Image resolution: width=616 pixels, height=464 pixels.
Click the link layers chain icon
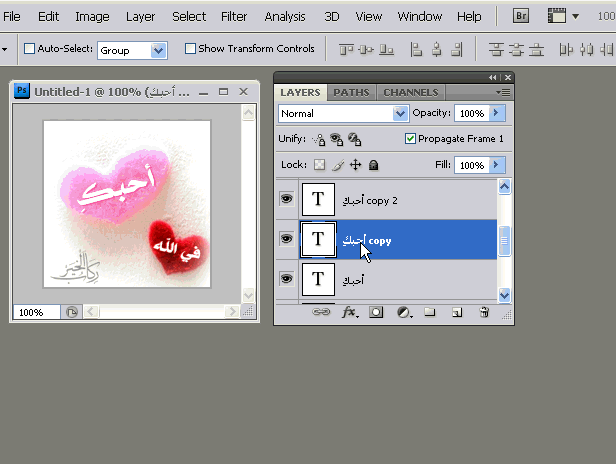pyautogui.click(x=321, y=313)
